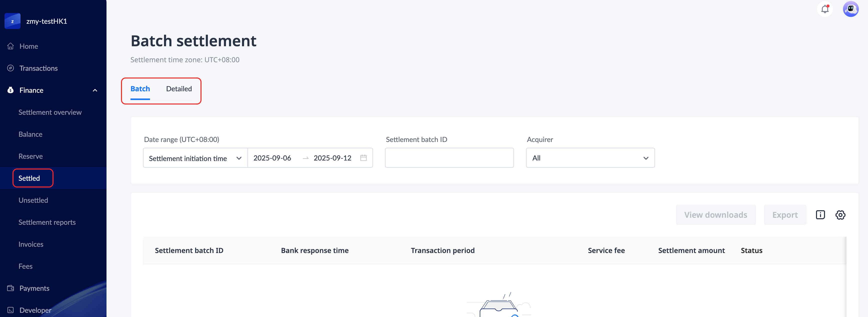868x317 pixels.
Task: Click the table settings gear icon
Action: point(840,215)
